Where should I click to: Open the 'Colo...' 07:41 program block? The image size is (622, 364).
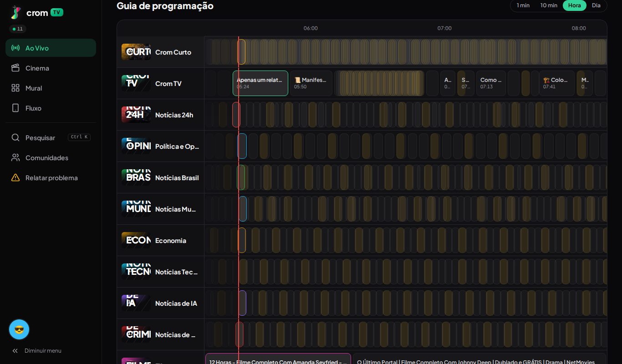point(556,83)
